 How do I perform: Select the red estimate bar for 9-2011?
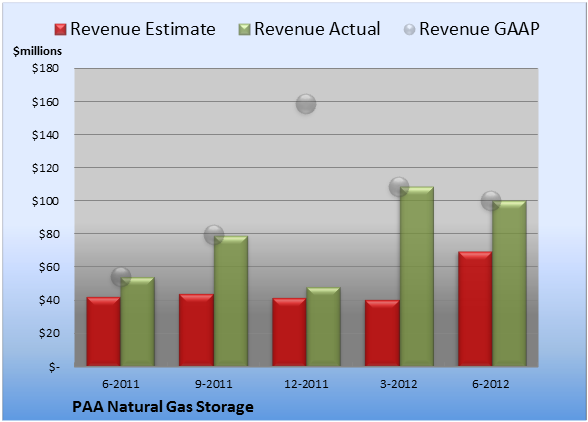click(196, 330)
